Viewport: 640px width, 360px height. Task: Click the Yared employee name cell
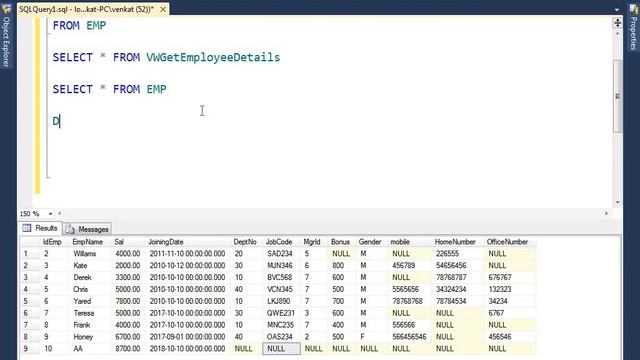coord(91,301)
